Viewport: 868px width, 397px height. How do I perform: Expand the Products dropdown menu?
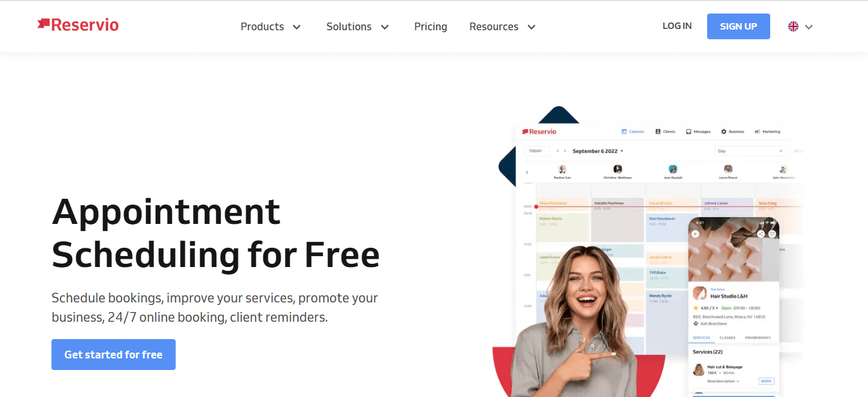[x=271, y=26]
